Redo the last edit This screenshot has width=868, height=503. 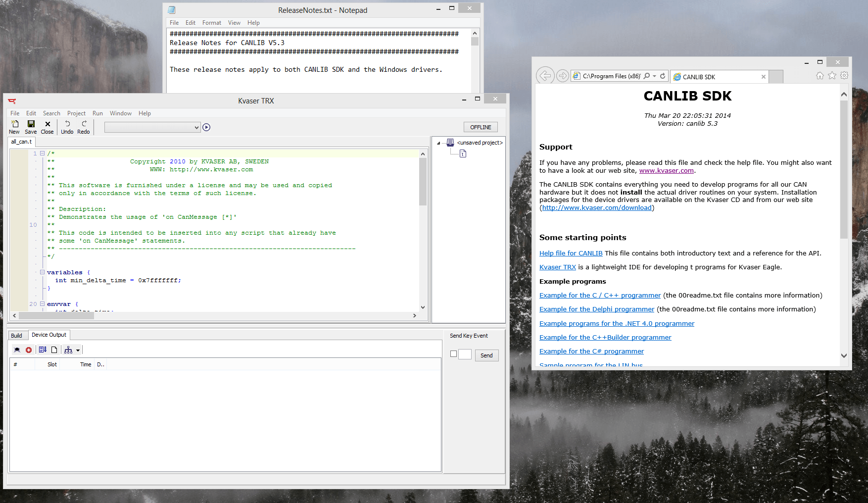pyautogui.click(x=83, y=127)
